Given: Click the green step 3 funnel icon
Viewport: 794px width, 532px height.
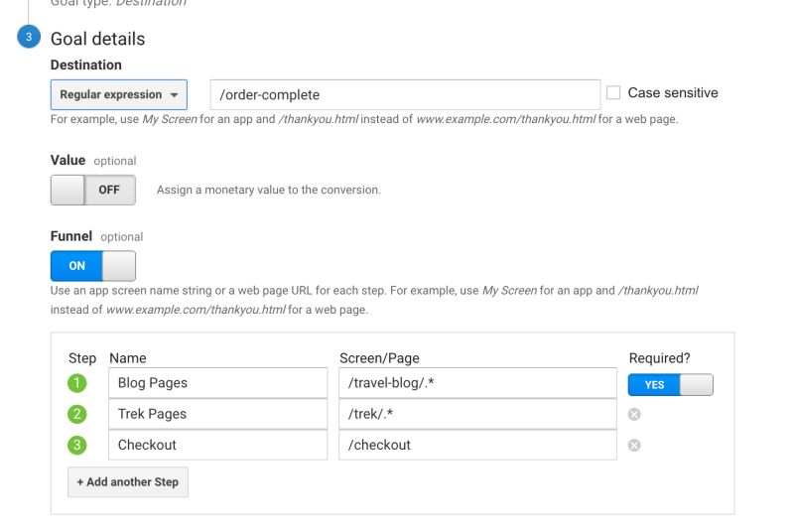Looking at the screenshot, I should point(77,445).
